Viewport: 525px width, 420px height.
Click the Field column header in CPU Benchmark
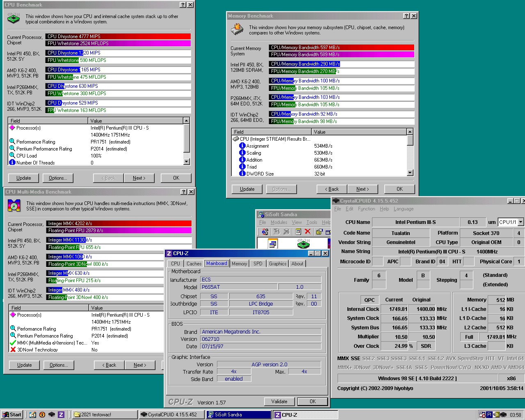click(48, 121)
